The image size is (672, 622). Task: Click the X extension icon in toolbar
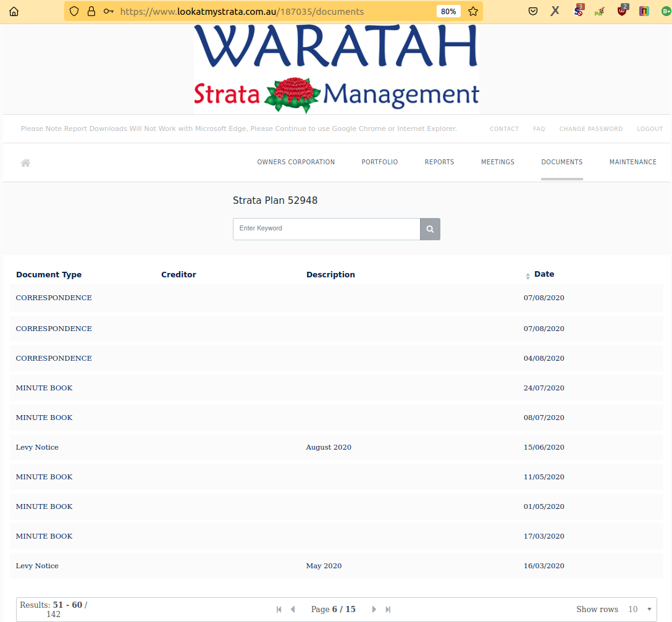[x=555, y=11]
